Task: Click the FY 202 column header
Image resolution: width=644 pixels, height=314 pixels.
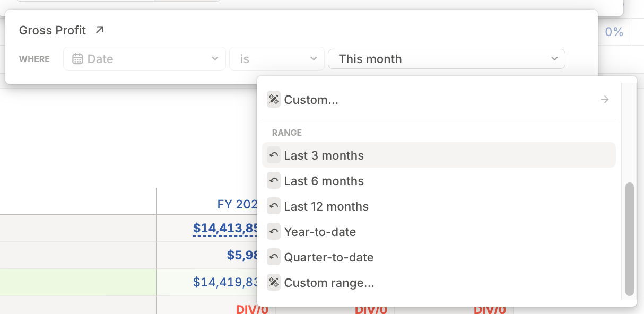Action: [x=237, y=204]
